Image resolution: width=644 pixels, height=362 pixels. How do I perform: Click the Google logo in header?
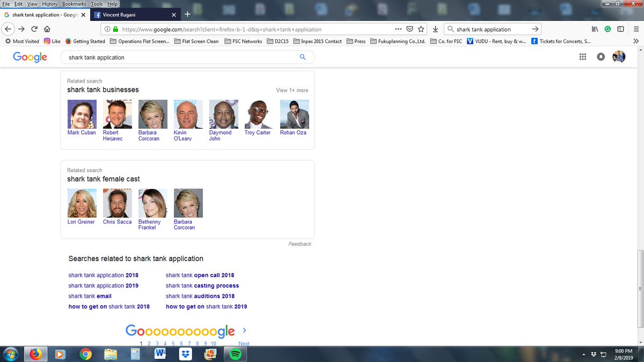pyautogui.click(x=30, y=57)
